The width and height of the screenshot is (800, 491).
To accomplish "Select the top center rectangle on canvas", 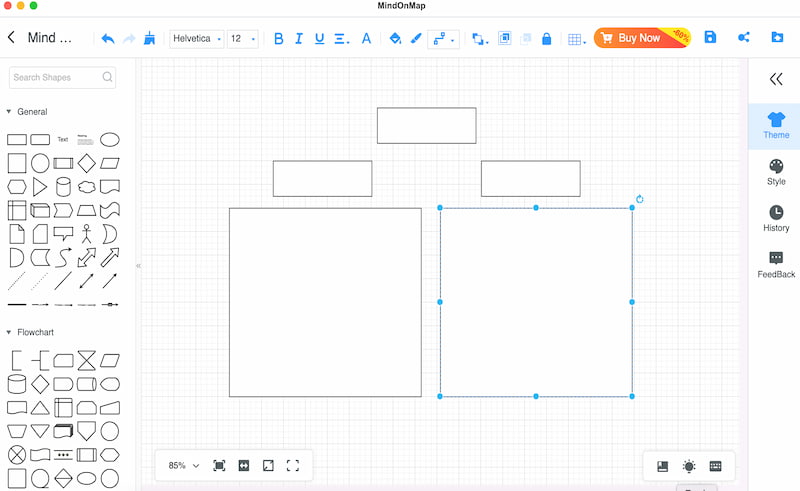I will [x=427, y=126].
